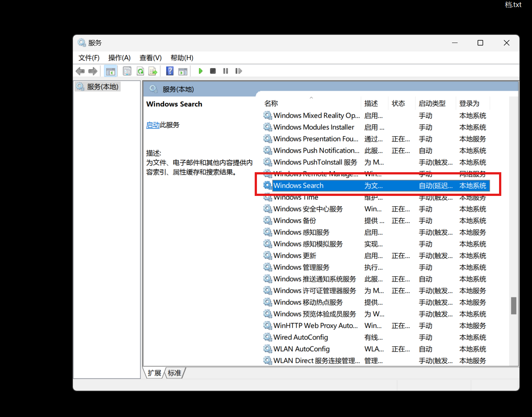Screen dimensions: 532x417
Task: Click the 启动 link to start service
Action: click(153, 125)
